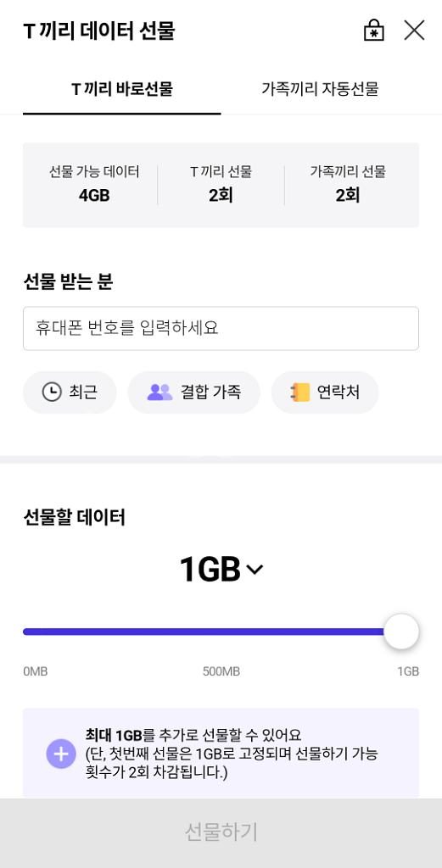
Task: Tap the 0MB slider label
Action: coord(36,671)
